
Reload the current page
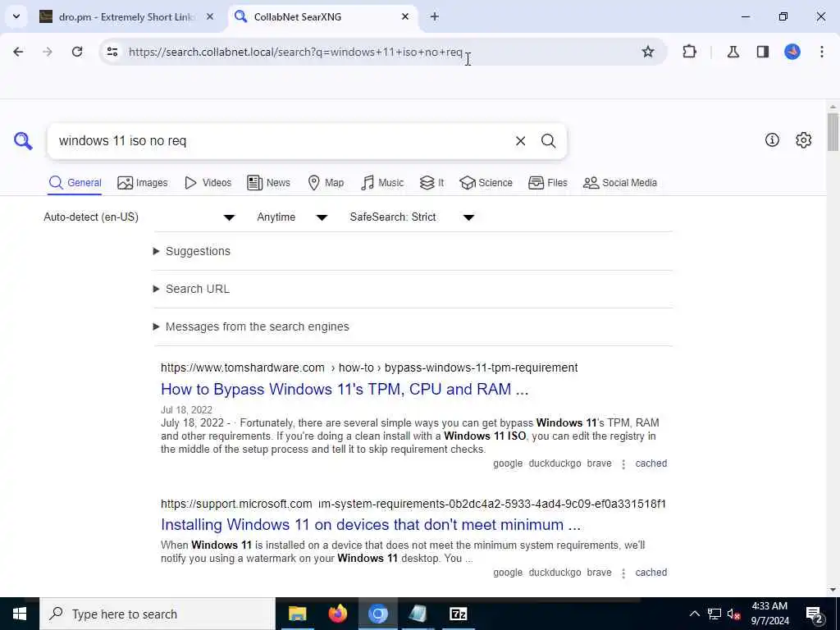tap(77, 52)
